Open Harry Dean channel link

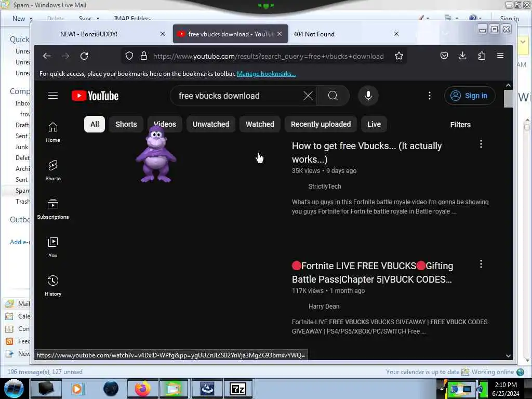324,307
